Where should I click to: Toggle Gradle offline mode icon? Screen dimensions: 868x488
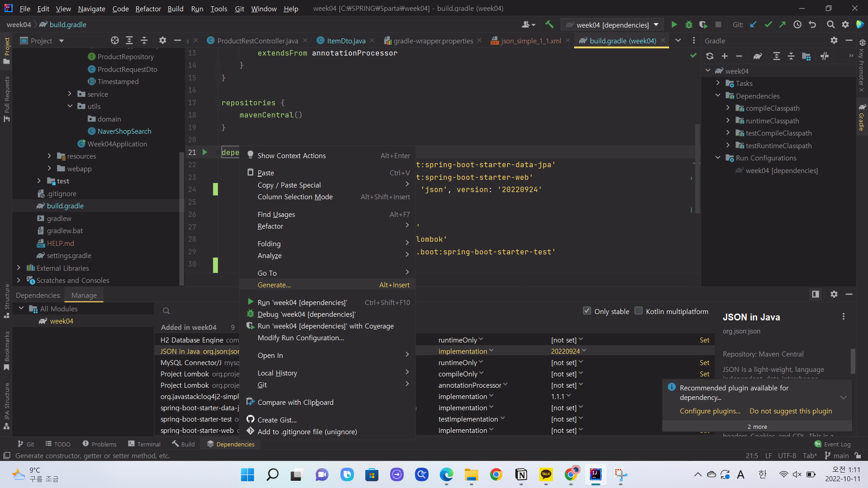point(825,56)
